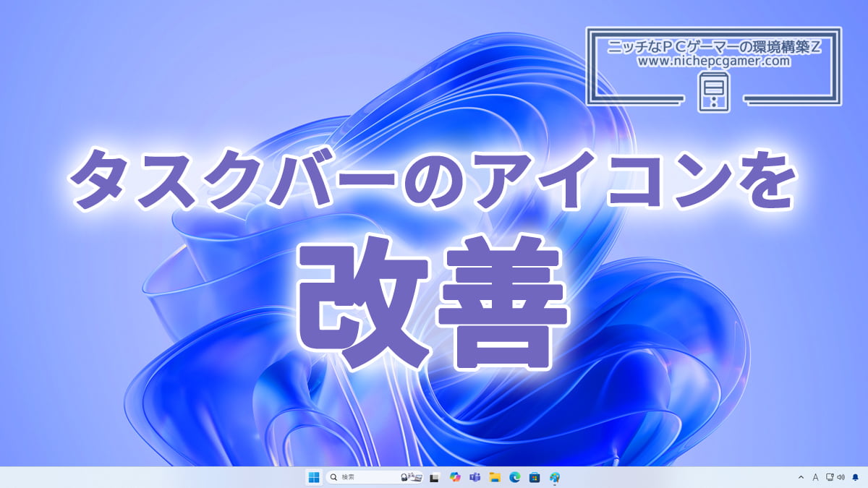Open Task View from the taskbar
868x488 pixels.
(x=435, y=477)
